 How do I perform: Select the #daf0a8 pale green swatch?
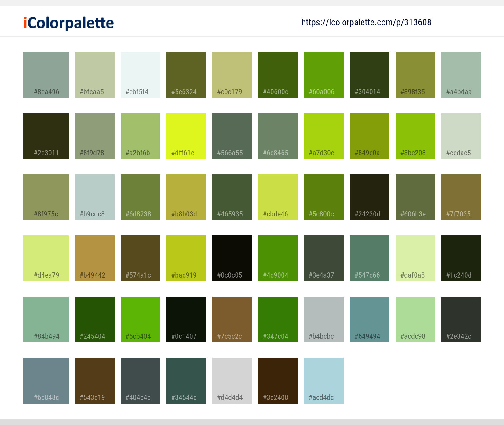(415, 258)
